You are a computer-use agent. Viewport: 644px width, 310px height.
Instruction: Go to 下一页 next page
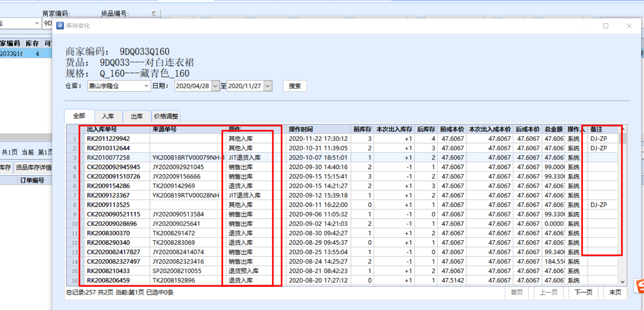583,292
